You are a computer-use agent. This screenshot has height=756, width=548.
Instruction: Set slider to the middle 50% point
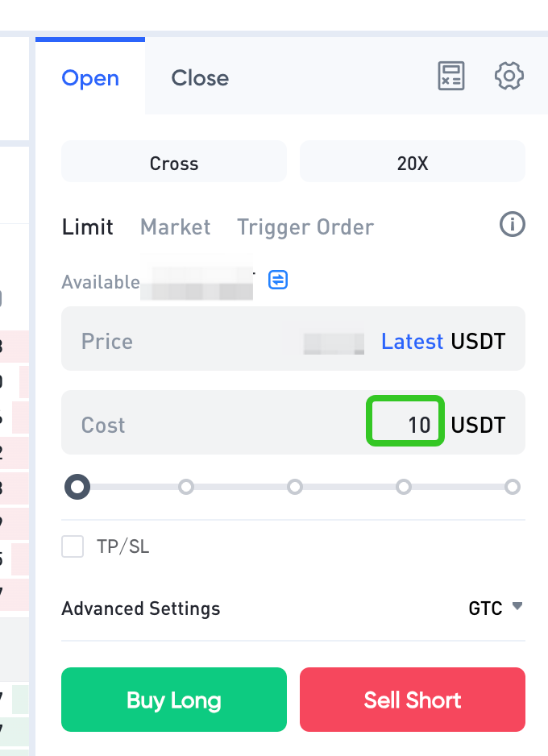295,487
